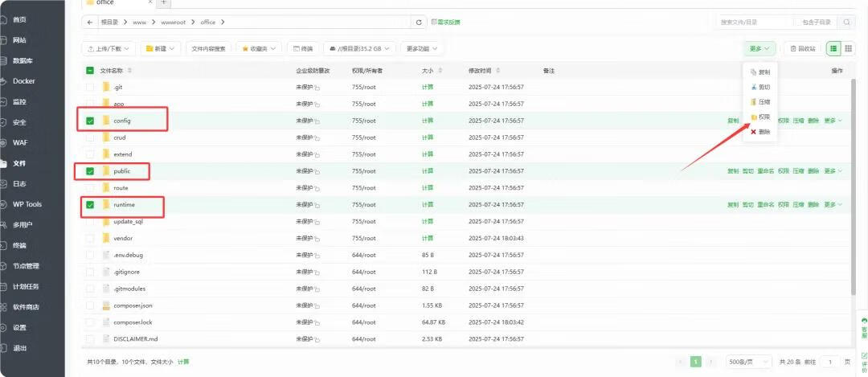Switch to grid view icon

848,49
